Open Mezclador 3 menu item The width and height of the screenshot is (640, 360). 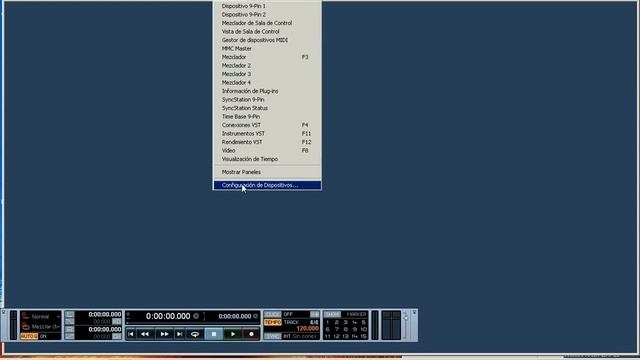[267, 74]
